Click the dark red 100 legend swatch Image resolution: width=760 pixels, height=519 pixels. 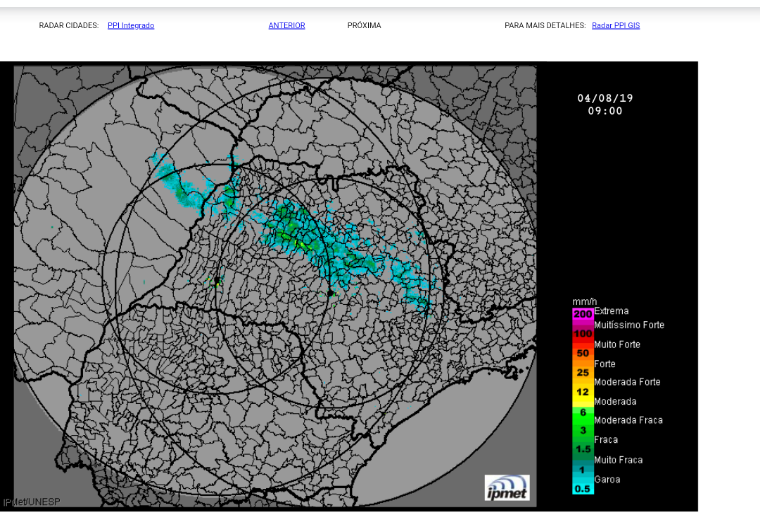pyautogui.click(x=583, y=334)
